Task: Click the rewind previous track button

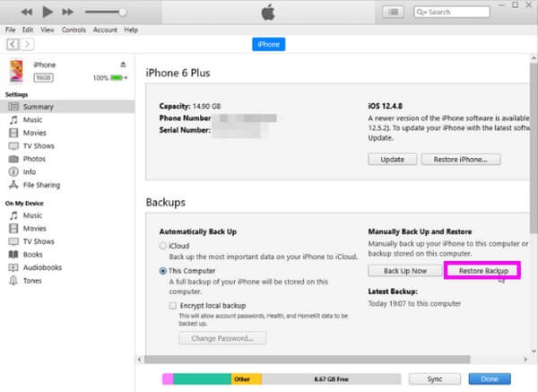Action: [27, 13]
